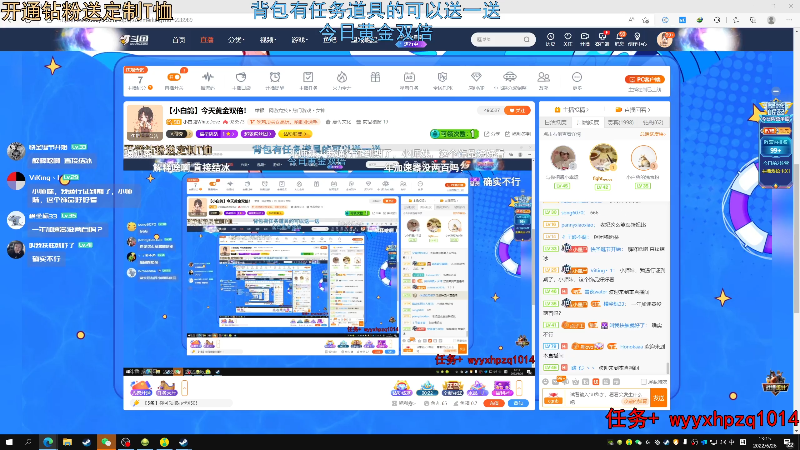Screen dimensions: 800x450
Task: Switch to the second sub-tab in the chat panel
Action: coord(588,122)
